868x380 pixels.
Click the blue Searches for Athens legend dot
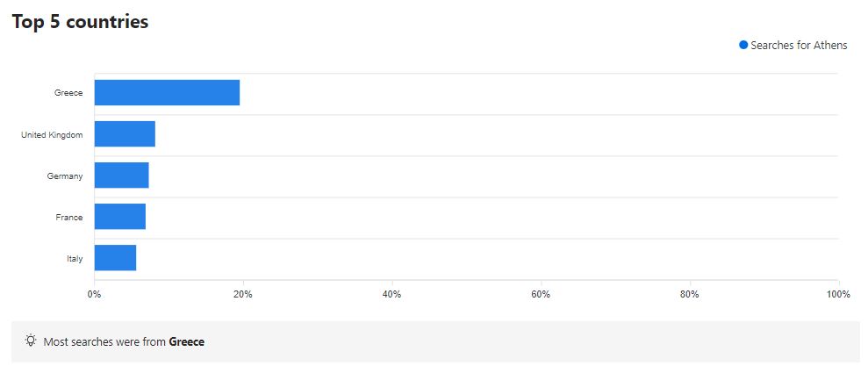743,45
